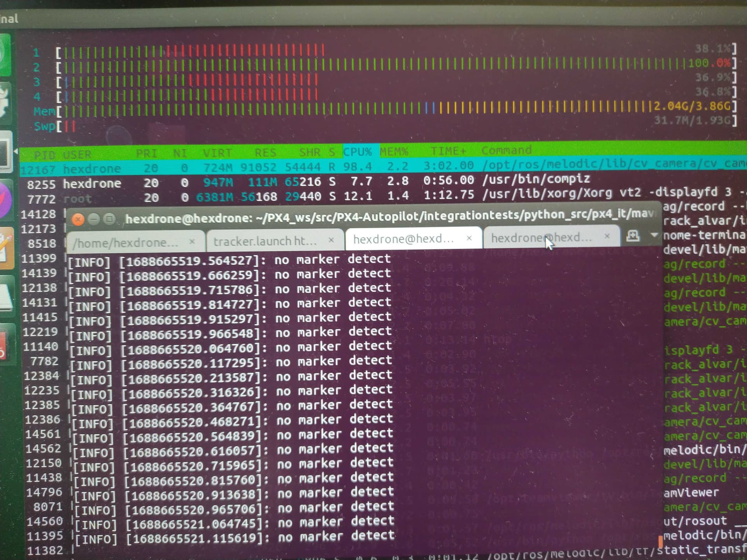Click the maximize button of terminal window

(109, 219)
